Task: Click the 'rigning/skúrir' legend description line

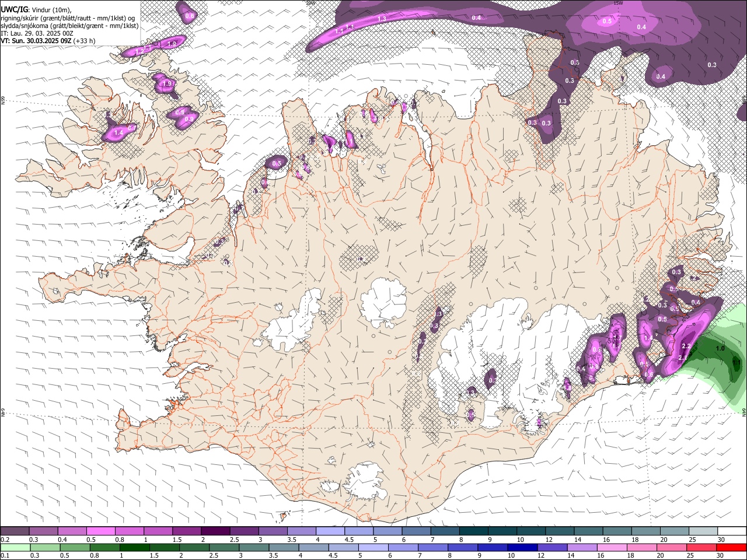Action: (68, 18)
